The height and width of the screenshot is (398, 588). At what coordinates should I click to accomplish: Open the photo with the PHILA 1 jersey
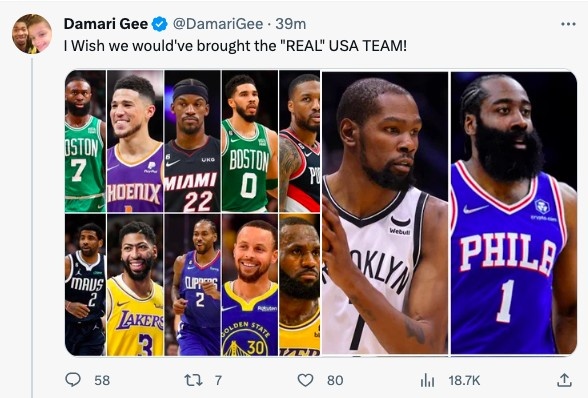(514, 213)
